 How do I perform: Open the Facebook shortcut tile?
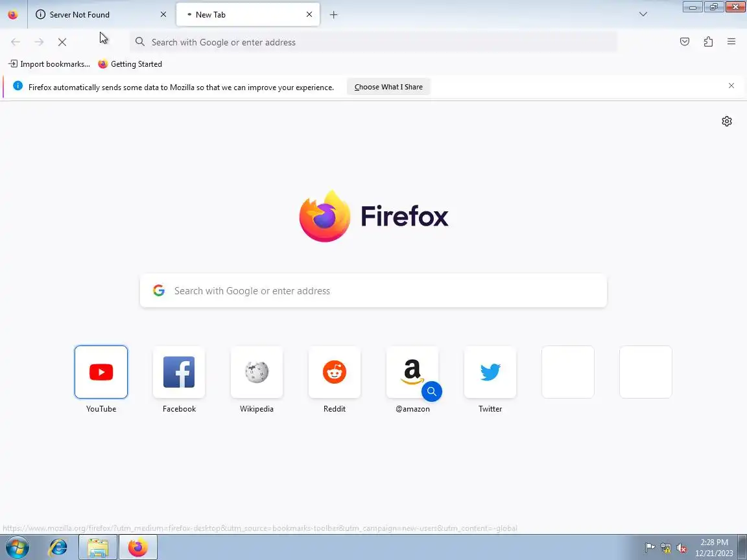(179, 372)
